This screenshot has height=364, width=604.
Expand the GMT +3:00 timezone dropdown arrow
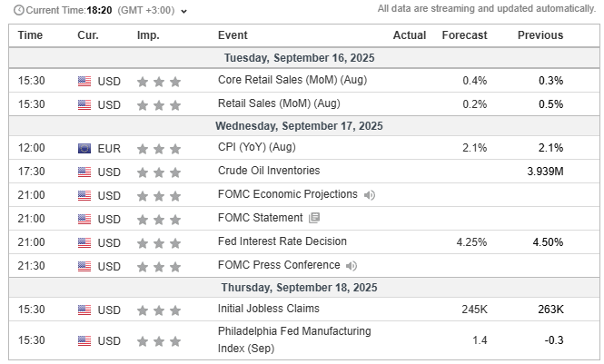pyautogui.click(x=184, y=11)
